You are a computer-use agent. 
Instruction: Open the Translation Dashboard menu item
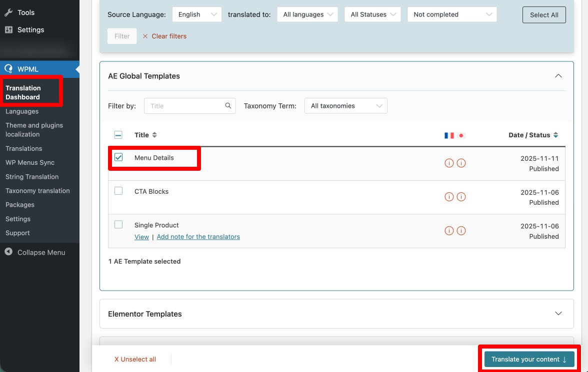tap(23, 92)
